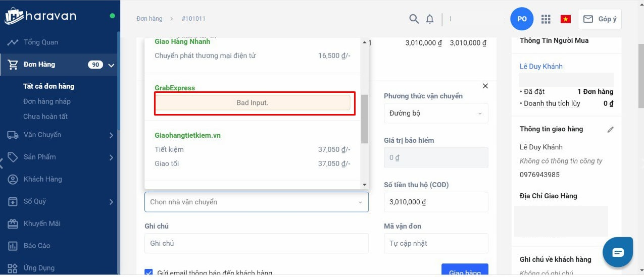
Task: Open Chọn nhà vận chuyển dropdown
Action: click(x=257, y=202)
